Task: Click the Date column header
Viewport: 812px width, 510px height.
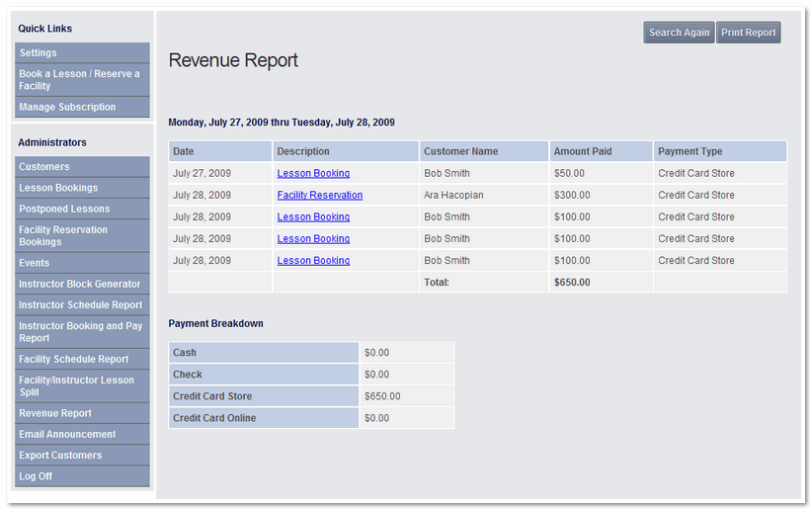Action: 220,151
